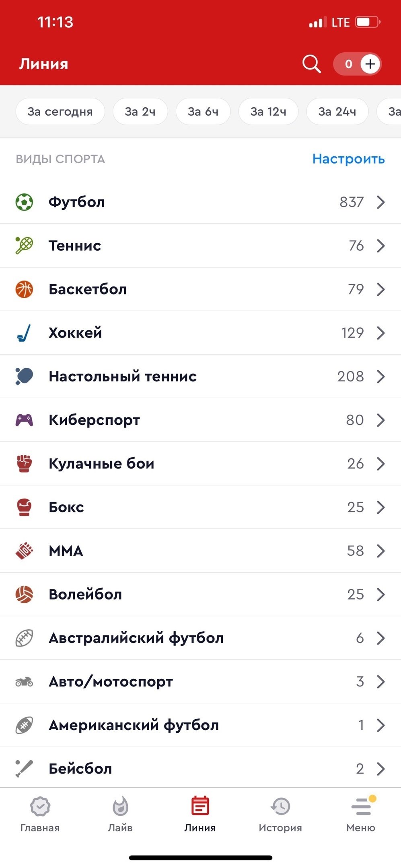Tap the basketball icon
This screenshot has width=401, height=868.
click(24, 289)
